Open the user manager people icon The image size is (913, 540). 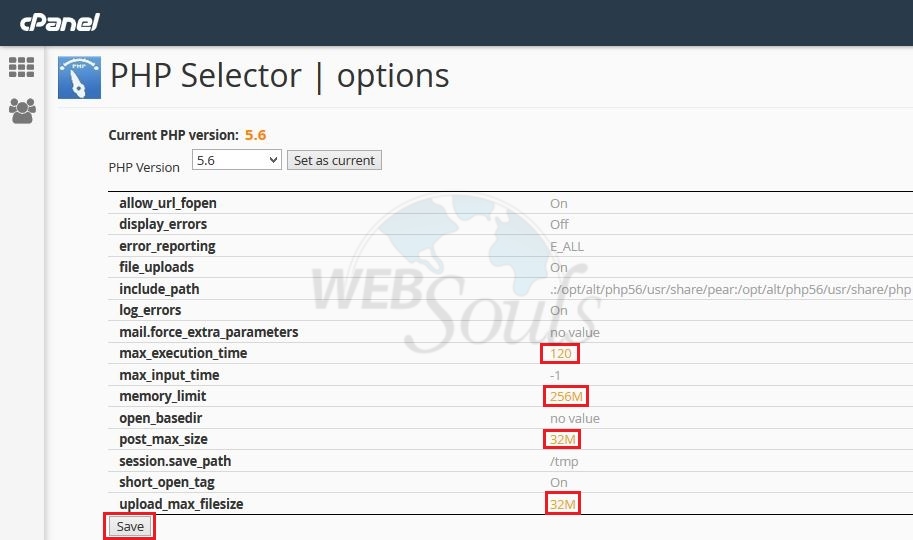point(22,111)
